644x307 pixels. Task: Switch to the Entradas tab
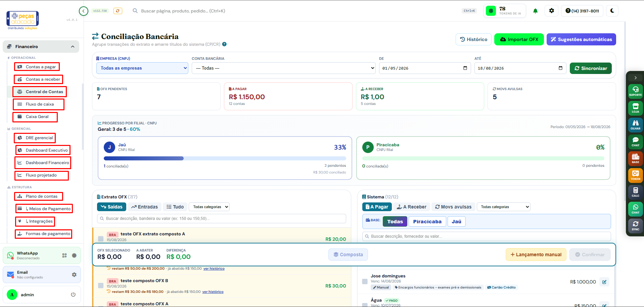point(144,207)
